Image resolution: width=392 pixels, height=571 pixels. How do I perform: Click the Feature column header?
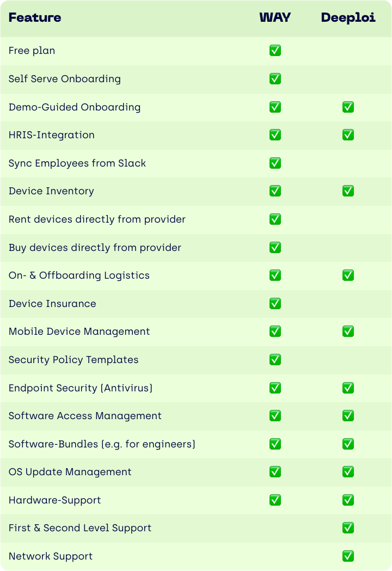[35, 17]
